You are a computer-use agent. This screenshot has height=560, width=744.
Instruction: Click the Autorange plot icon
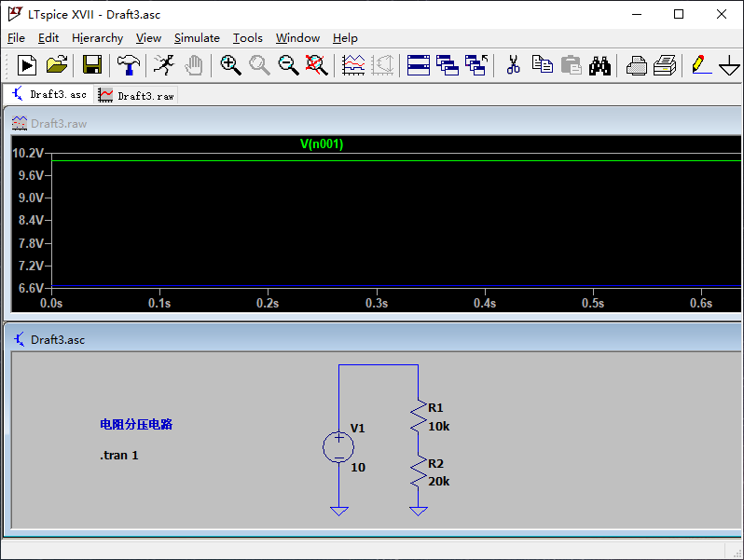pos(354,65)
